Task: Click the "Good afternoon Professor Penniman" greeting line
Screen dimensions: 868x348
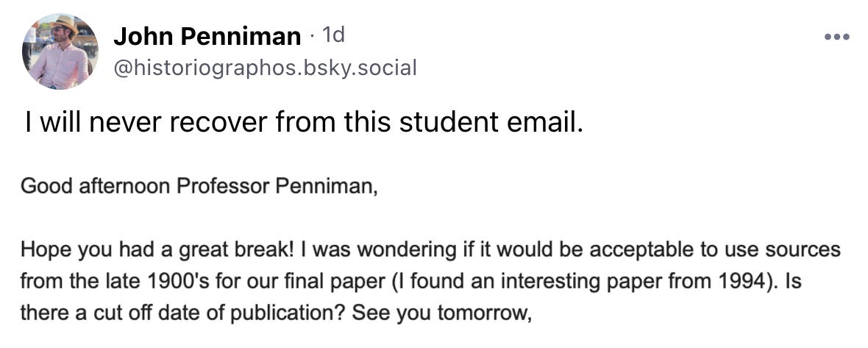Action: coord(199,187)
